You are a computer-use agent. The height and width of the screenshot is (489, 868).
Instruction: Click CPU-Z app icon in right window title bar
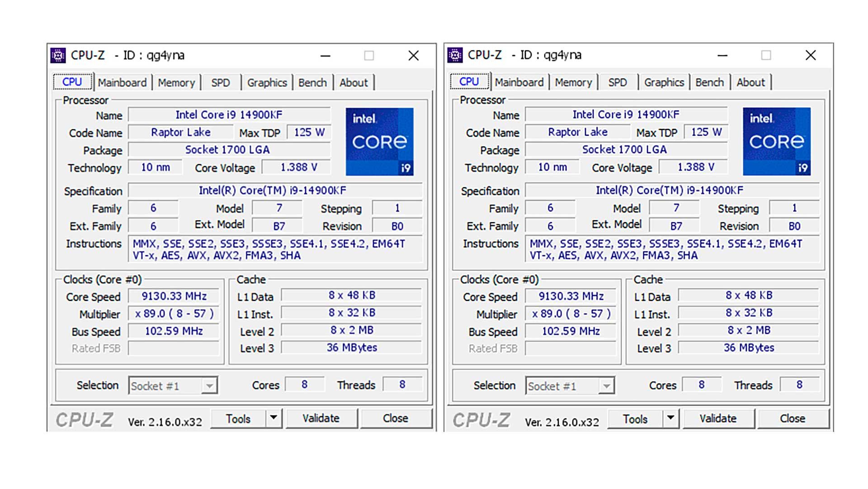(x=455, y=55)
